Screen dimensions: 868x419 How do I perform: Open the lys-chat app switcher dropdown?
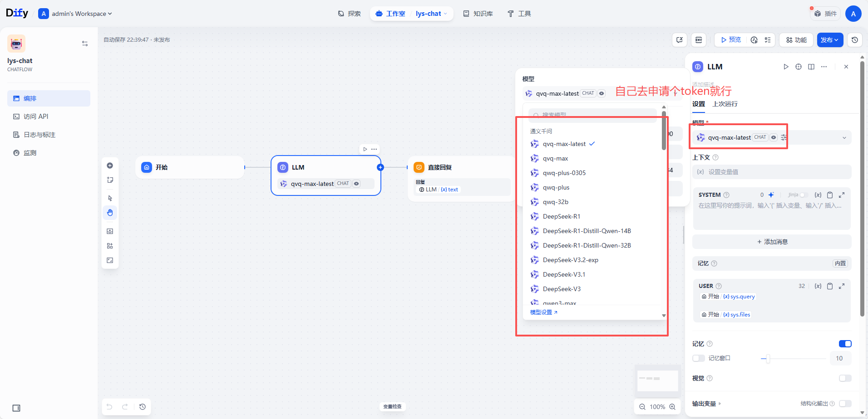[431, 14]
